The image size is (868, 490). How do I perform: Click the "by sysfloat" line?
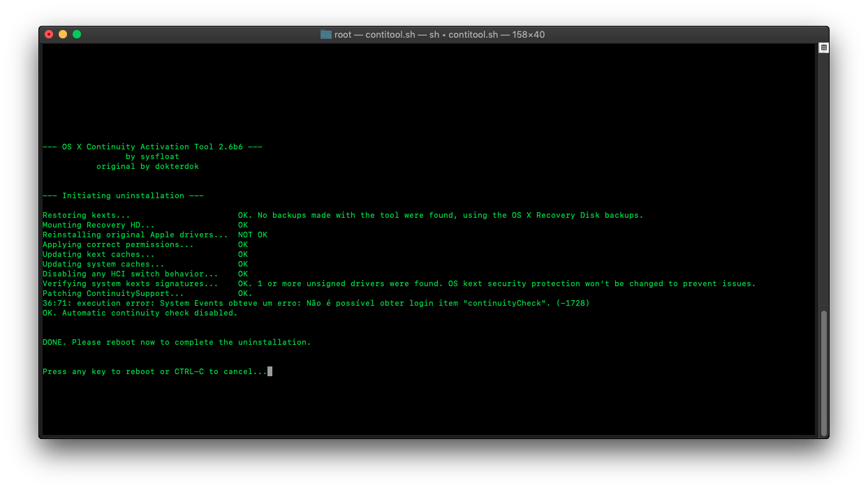tap(152, 156)
